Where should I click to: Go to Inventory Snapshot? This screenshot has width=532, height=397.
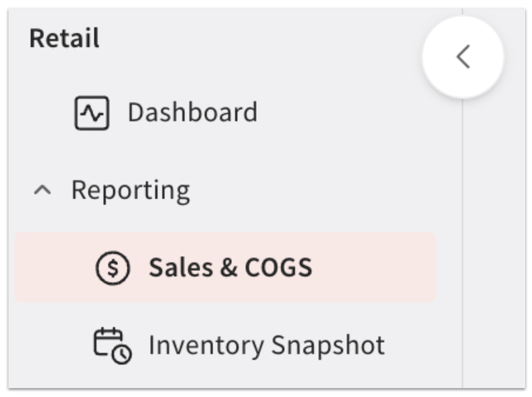266,345
